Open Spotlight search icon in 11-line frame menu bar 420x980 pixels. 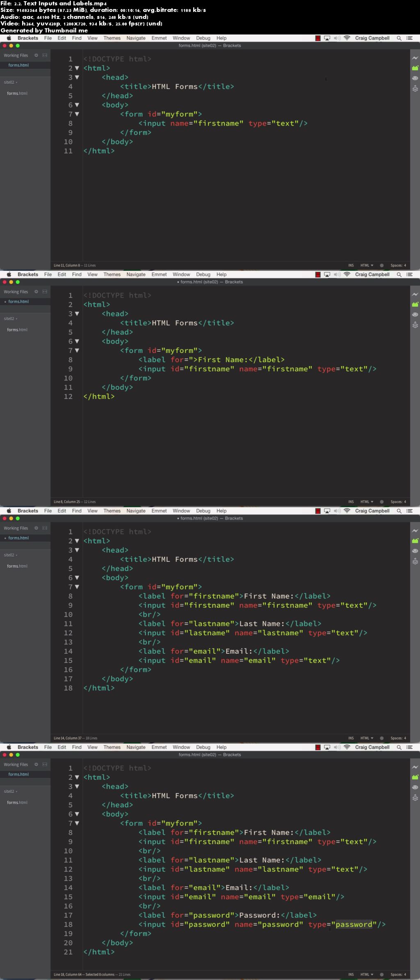tap(399, 38)
